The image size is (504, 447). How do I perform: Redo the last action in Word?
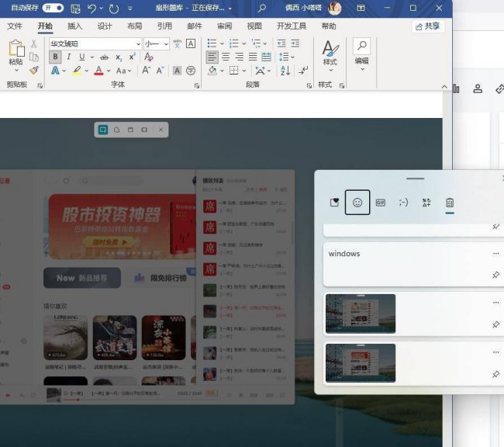coord(114,8)
